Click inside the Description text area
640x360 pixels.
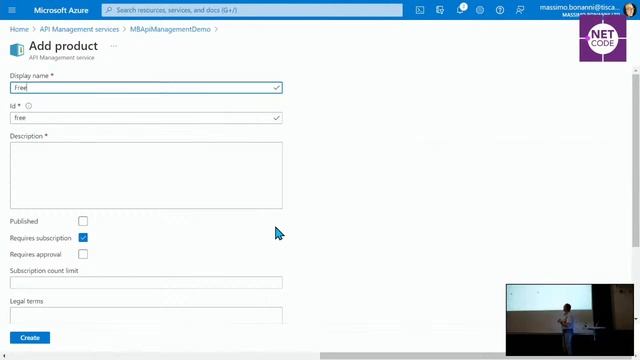[146, 176]
